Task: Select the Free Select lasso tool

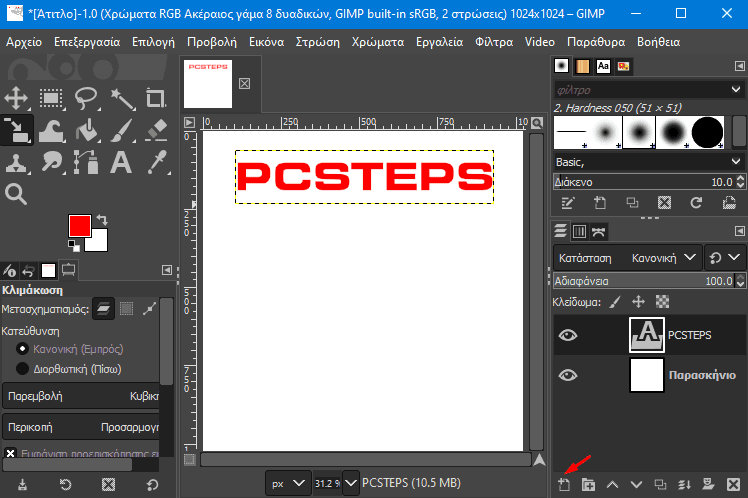Action: [86, 98]
